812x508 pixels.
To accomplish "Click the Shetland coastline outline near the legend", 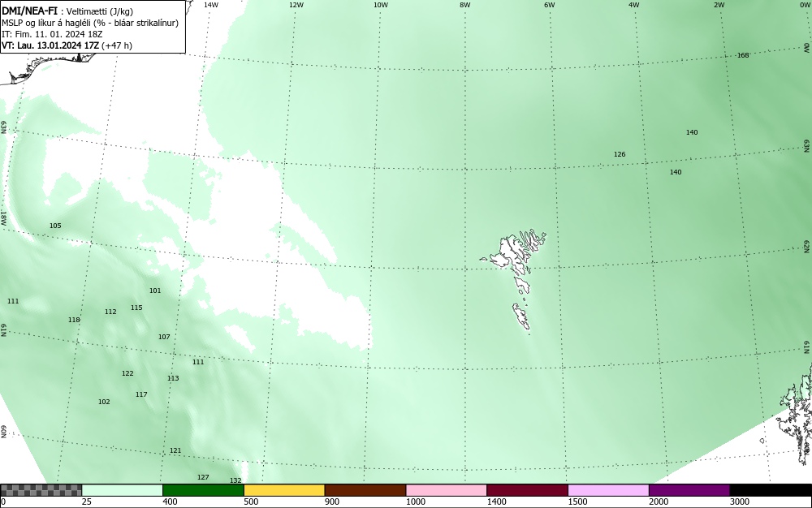I will click(x=797, y=414).
